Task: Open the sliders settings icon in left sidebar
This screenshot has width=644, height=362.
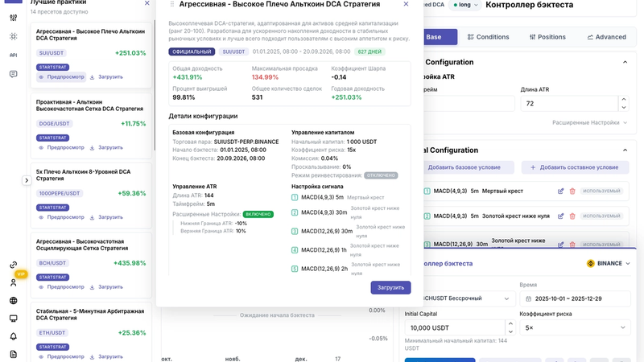Action: pyautogui.click(x=13, y=18)
